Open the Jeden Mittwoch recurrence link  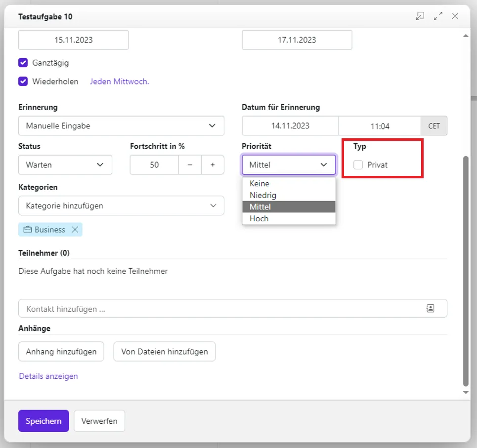119,81
